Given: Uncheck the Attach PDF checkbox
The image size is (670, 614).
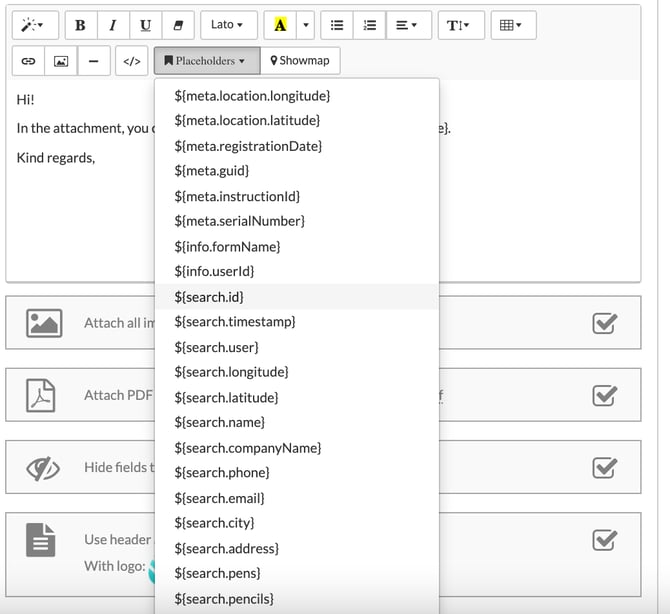Looking at the screenshot, I should (x=604, y=395).
